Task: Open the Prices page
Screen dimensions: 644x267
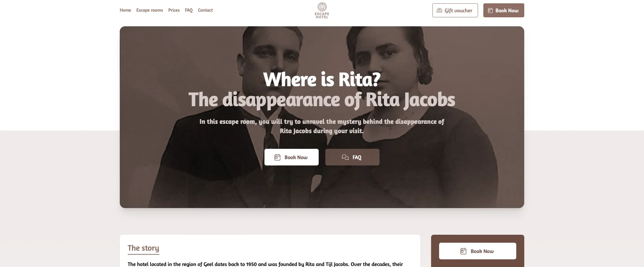Action: [x=174, y=10]
